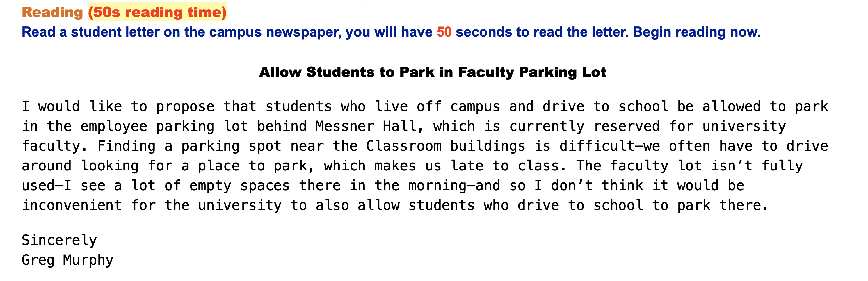Click the word "propose" in the first line
This screenshot has height=281, width=868.
point(185,106)
